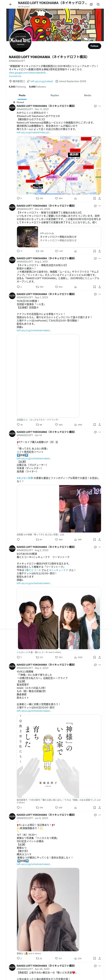110x980 pixels.
Task: Open more menu on Jan 14 post
Action: [x=99, y=432]
